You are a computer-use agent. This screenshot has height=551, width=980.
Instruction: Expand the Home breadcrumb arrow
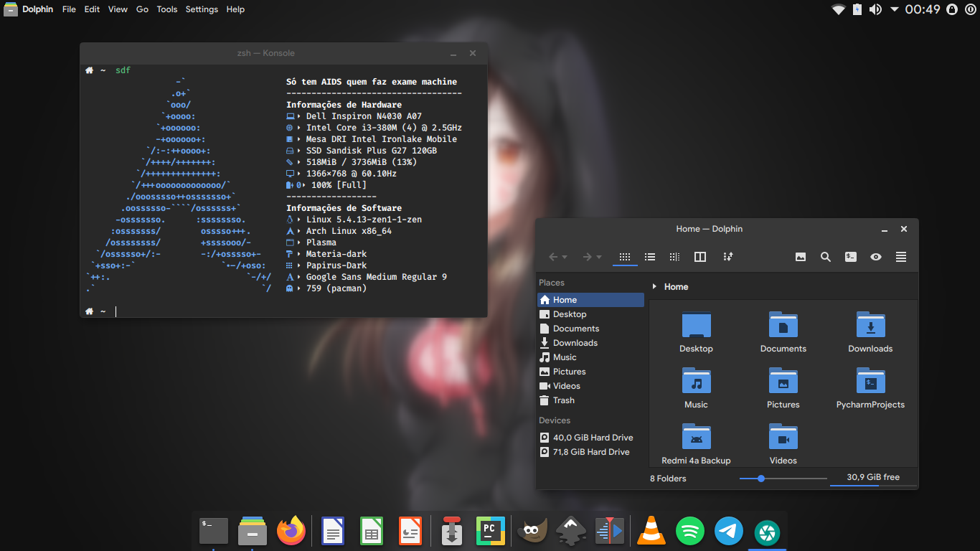[x=654, y=286]
